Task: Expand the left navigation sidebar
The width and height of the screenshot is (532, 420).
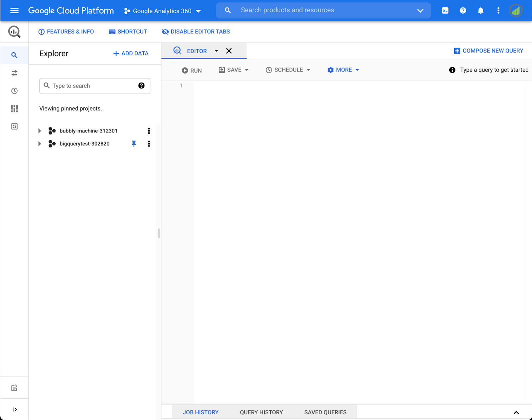Action: [14, 409]
